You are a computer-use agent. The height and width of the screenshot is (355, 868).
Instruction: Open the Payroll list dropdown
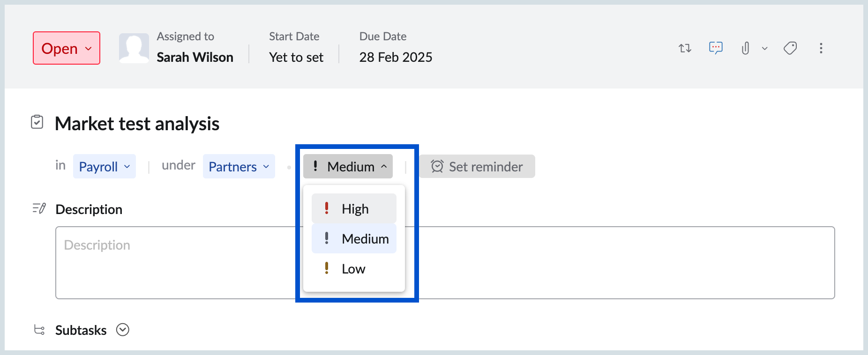click(x=104, y=166)
